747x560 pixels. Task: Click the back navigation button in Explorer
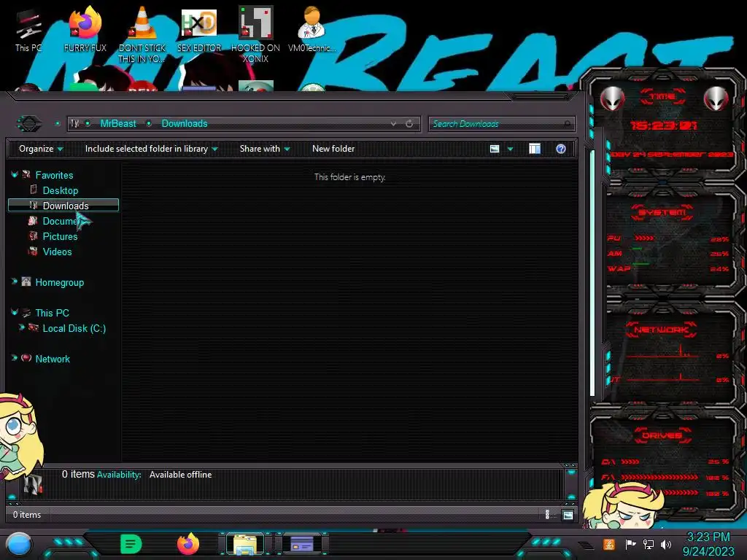point(28,124)
